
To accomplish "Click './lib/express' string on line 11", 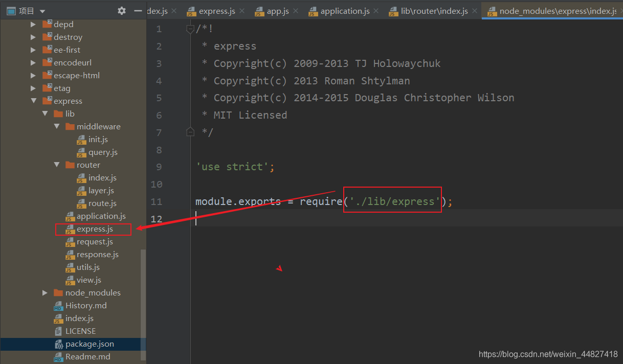I will click(x=394, y=201).
